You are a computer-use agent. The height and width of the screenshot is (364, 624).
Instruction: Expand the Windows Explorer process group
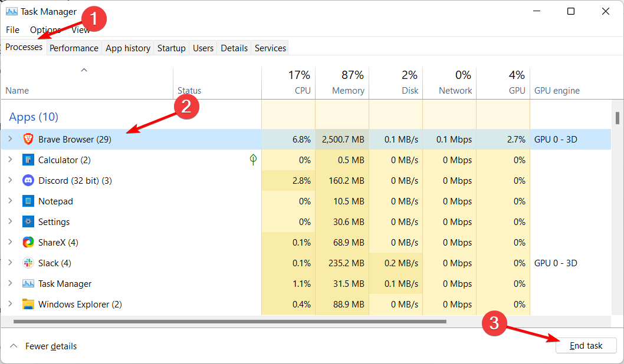11,303
